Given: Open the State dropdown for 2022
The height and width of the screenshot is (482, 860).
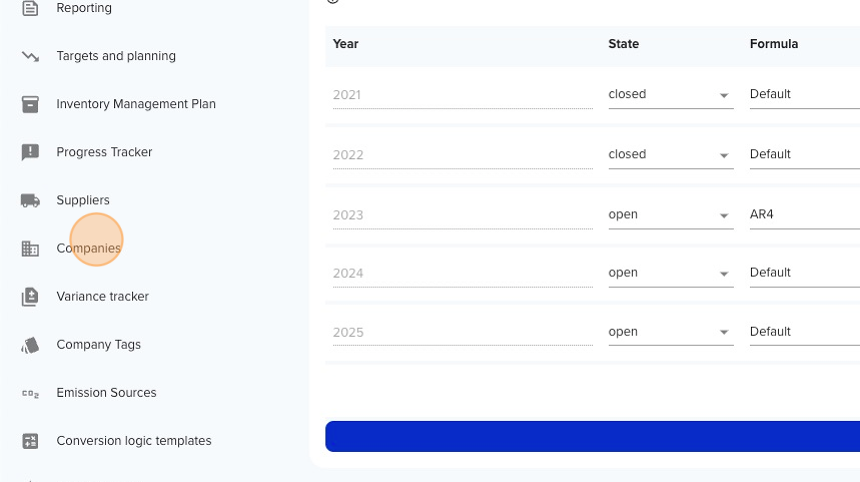Looking at the screenshot, I should click(x=671, y=155).
